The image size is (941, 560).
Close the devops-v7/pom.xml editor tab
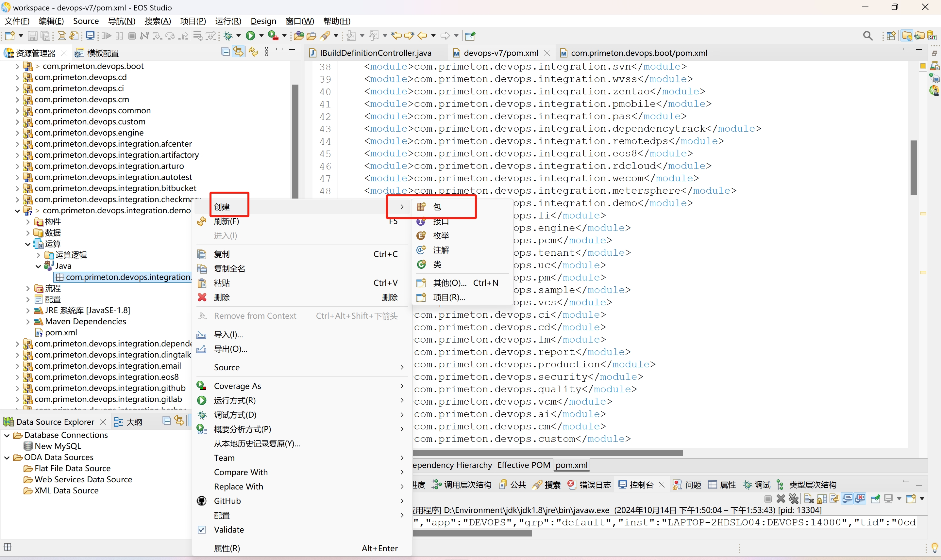click(x=547, y=53)
